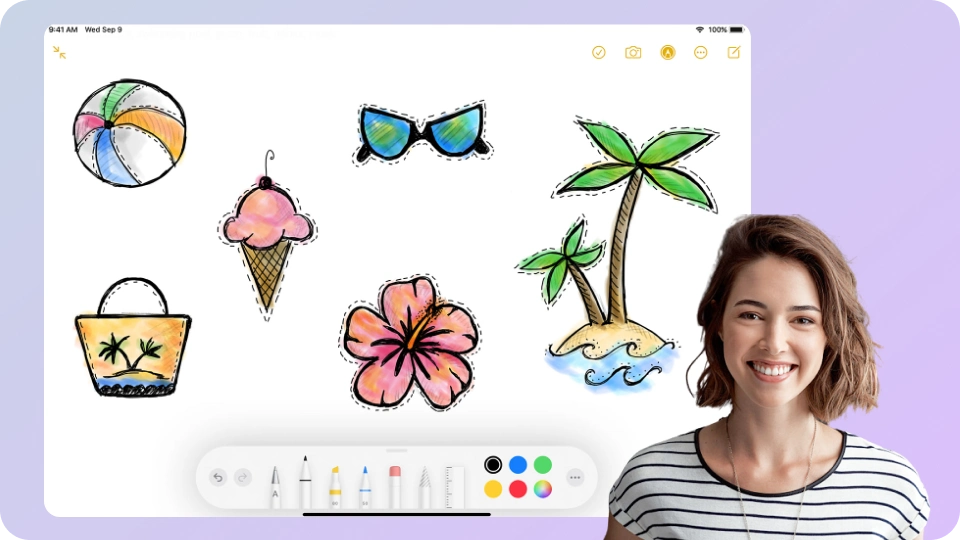
Task: Create a new note with compose icon
Action: 734,52
